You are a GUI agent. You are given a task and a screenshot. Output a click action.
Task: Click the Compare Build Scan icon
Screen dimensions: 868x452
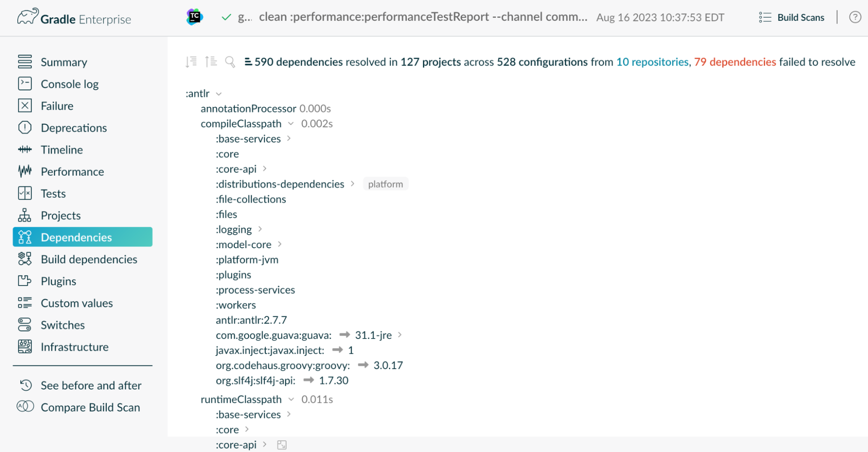[x=26, y=407]
